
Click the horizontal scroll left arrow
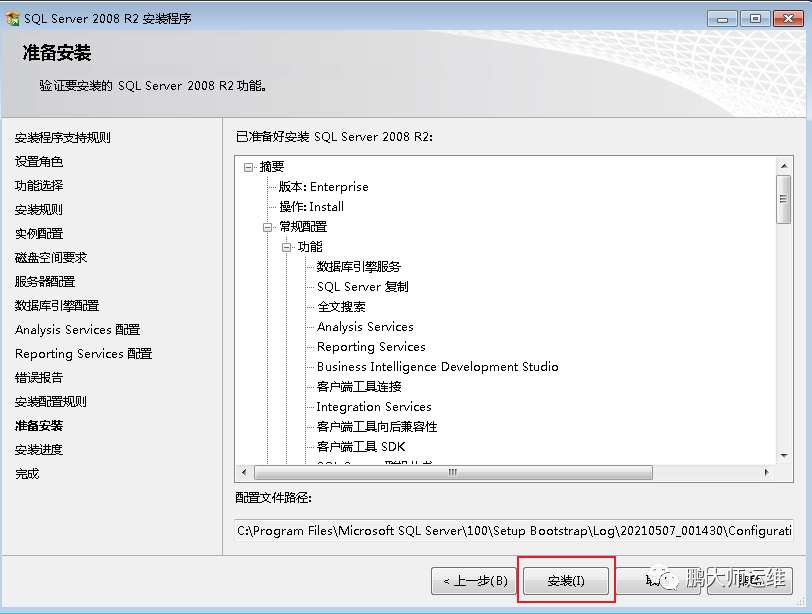tap(244, 472)
